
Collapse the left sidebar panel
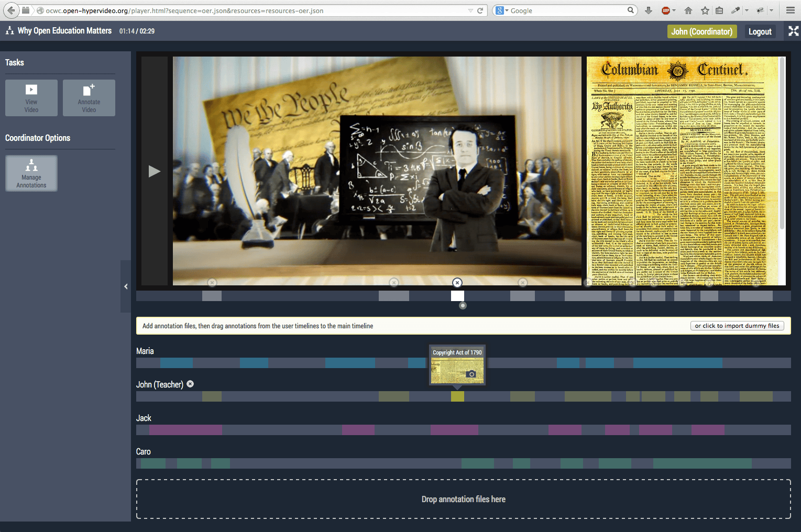pyautogui.click(x=126, y=286)
